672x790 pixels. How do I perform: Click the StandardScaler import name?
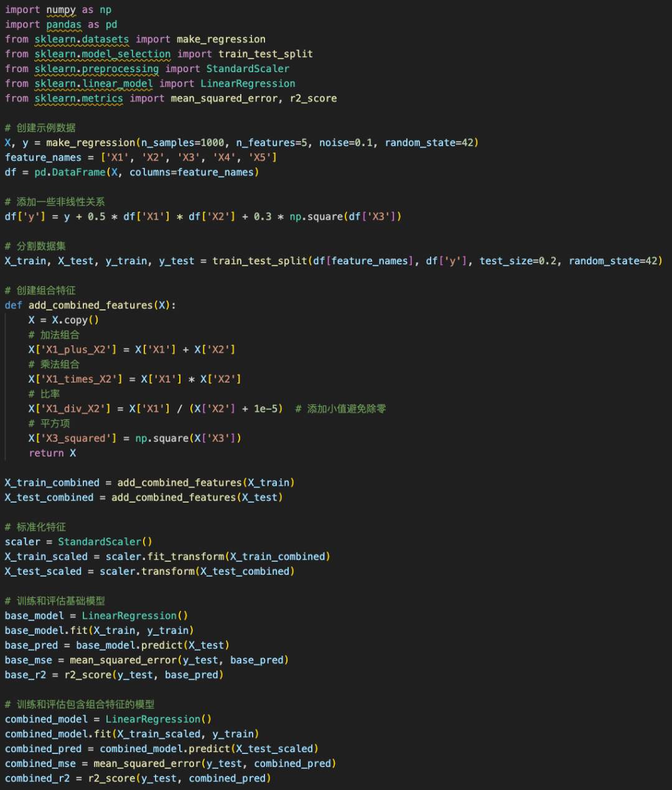point(248,69)
